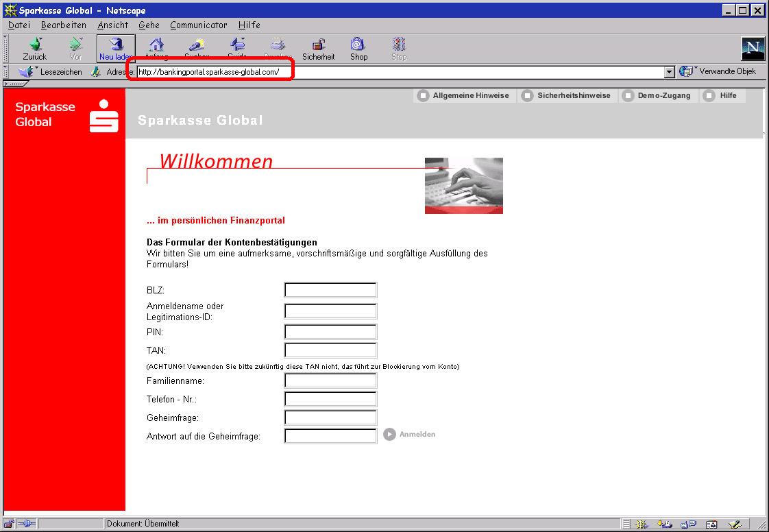Click the online connection plug icon
Viewport: 769px width, 532px height.
click(27, 524)
